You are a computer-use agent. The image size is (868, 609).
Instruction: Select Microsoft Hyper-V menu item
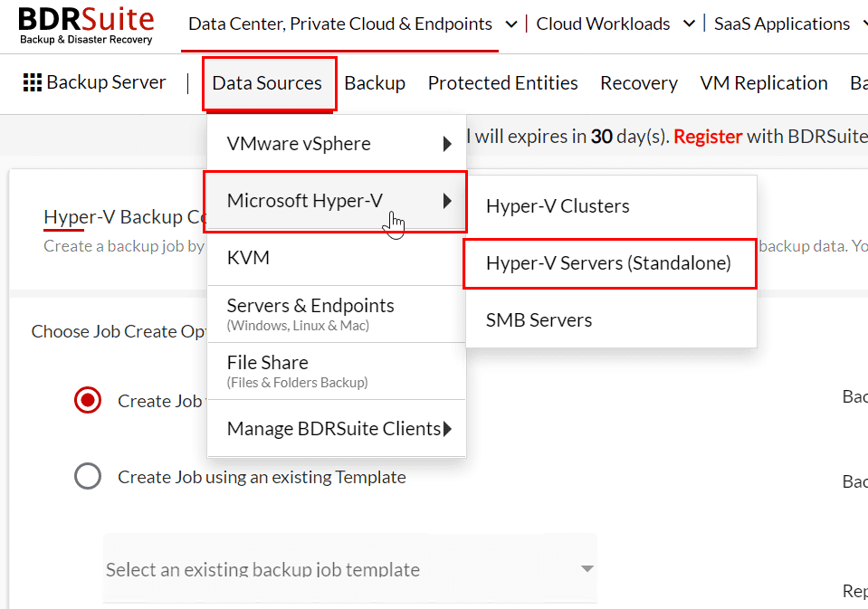(337, 200)
